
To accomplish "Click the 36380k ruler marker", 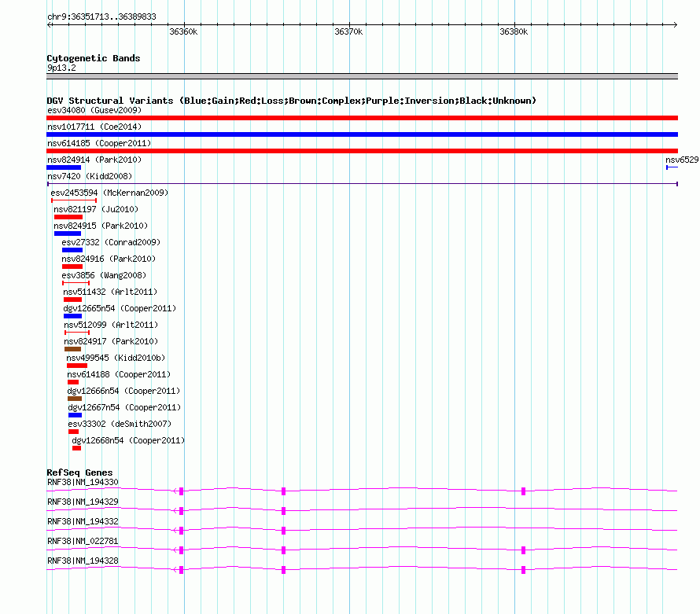I will click(514, 31).
